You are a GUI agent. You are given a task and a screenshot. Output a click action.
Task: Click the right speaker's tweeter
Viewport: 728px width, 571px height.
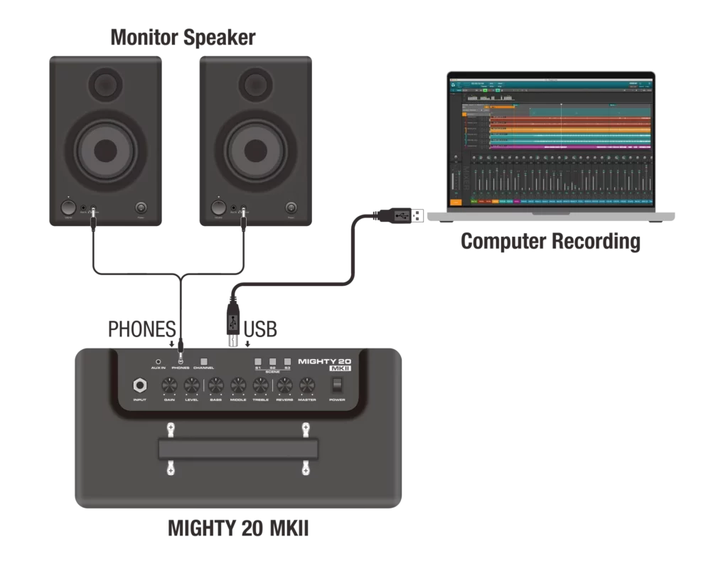(x=256, y=85)
